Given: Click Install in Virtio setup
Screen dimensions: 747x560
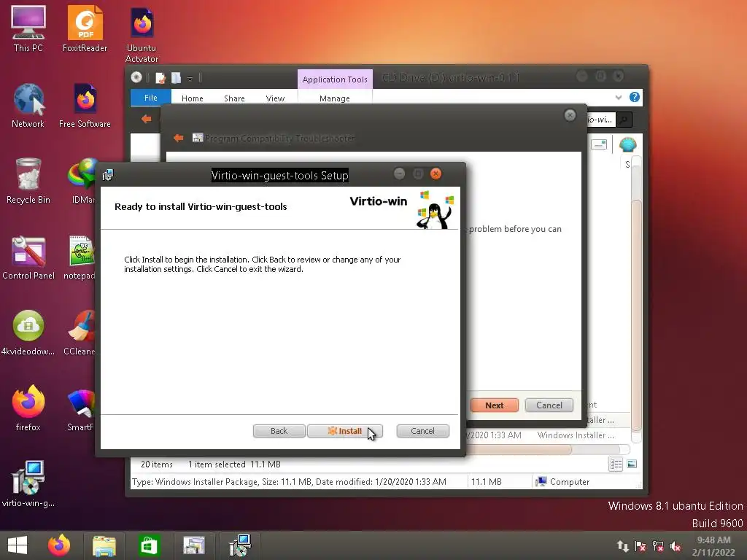Looking at the screenshot, I should [x=345, y=431].
